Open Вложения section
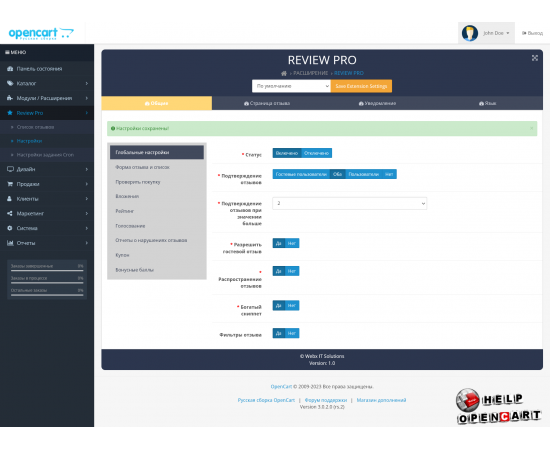550x450 pixels. click(x=157, y=196)
